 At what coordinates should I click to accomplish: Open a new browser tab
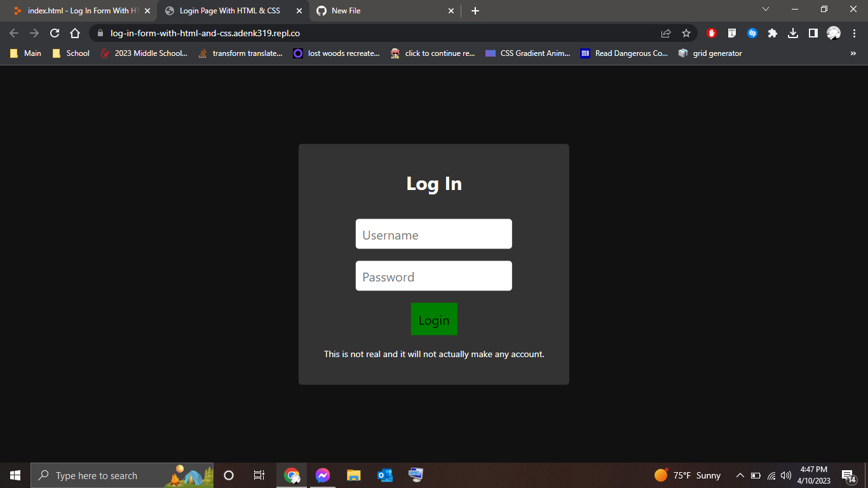[x=475, y=11]
